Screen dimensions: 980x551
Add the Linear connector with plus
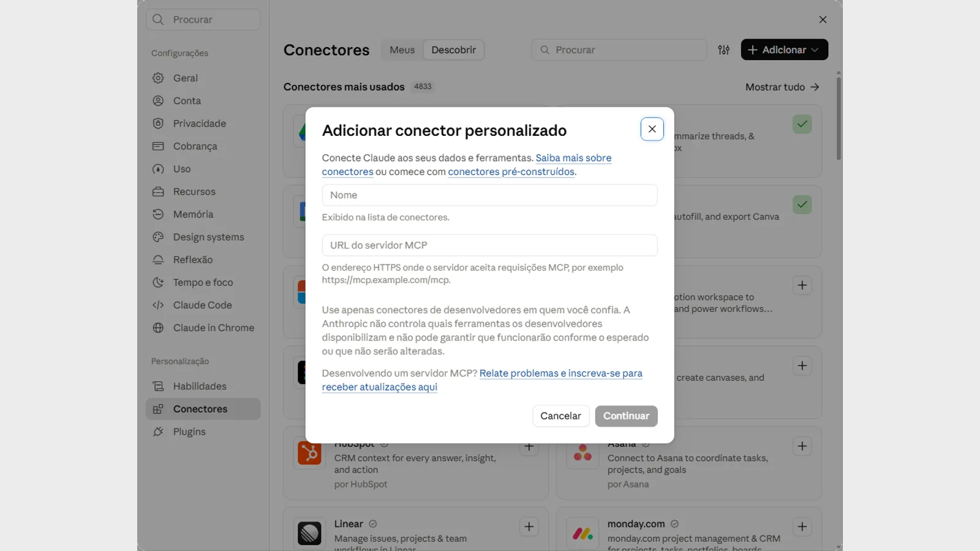pyautogui.click(x=529, y=527)
